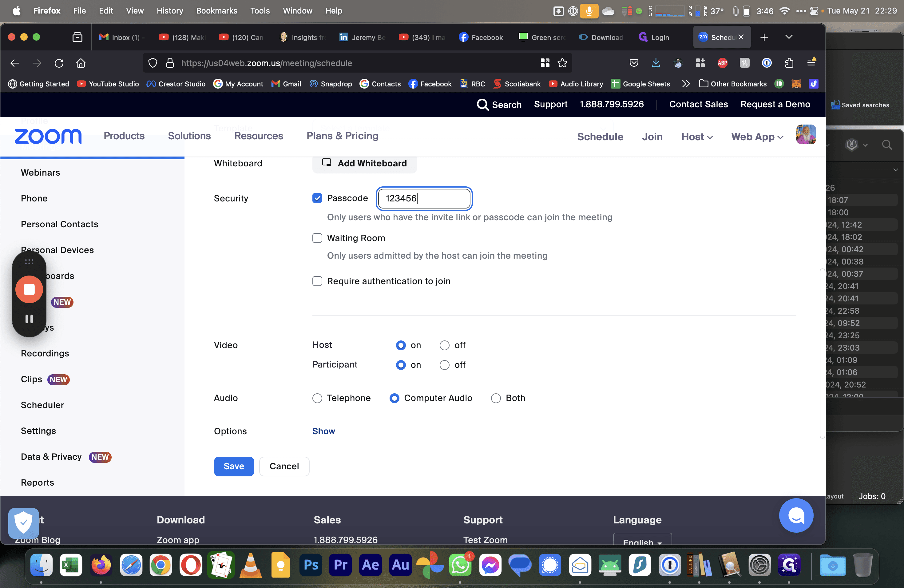Set Host video to off
The height and width of the screenshot is (588, 904).
pos(444,345)
